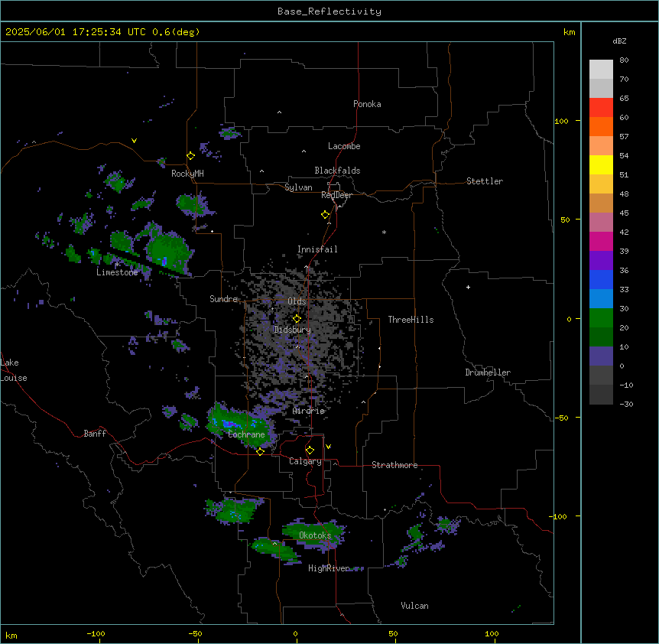Click the Strathmore city label
Image resolution: width=659 pixels, height=644 pixels.
[394, 465]
